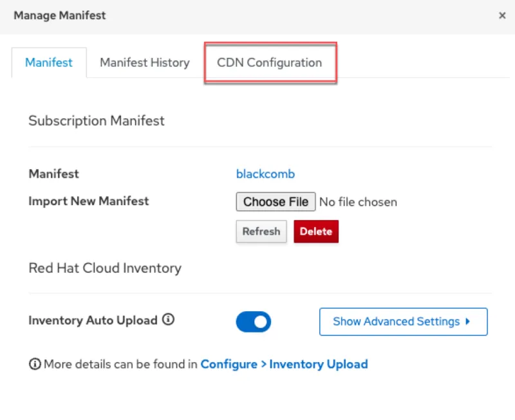515x420 pixels.
Task: Click info icon before 'More details' text
Action: [x=35, y=364]
